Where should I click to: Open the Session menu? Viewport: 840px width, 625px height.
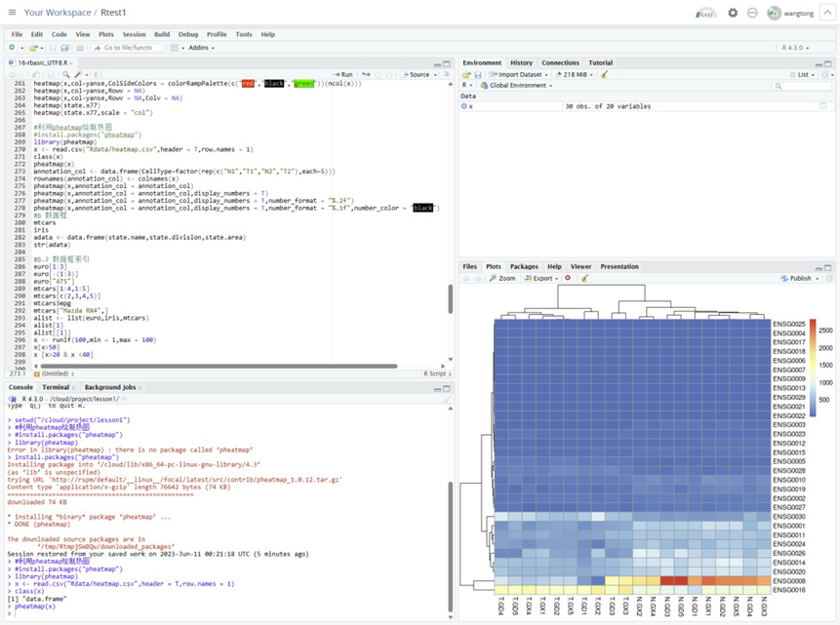point(134,34)
